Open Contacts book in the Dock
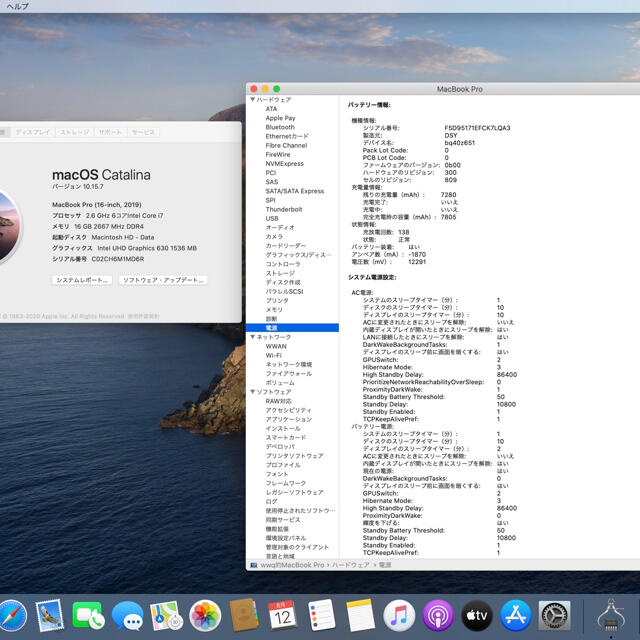Screen dimensions: 640x640 pos(244,616)
